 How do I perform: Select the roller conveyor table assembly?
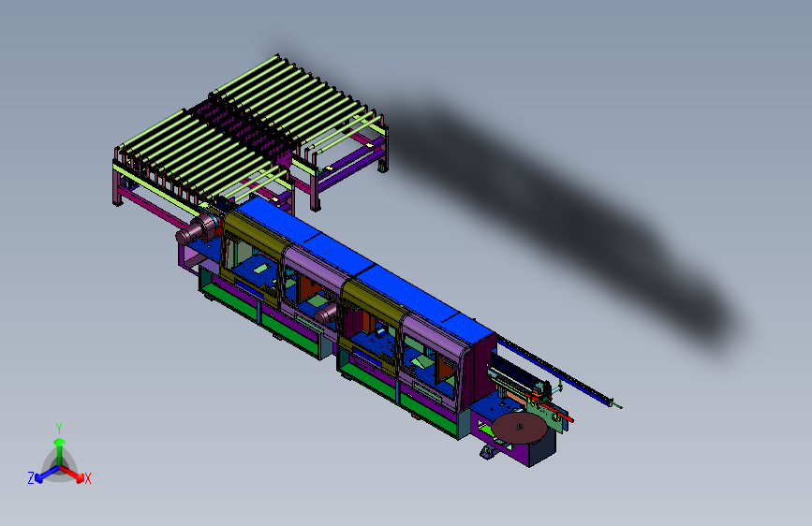coord(250,134)
